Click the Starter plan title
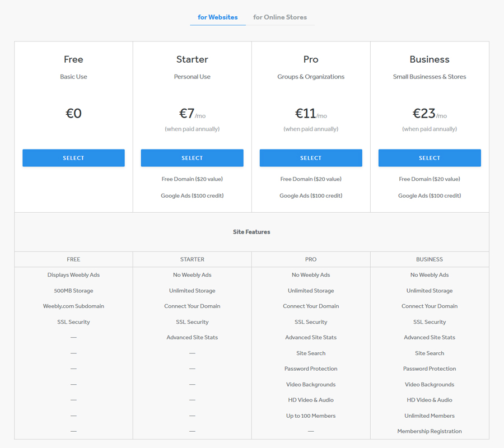This screenshot has width=504, height=448. point(192,59)
